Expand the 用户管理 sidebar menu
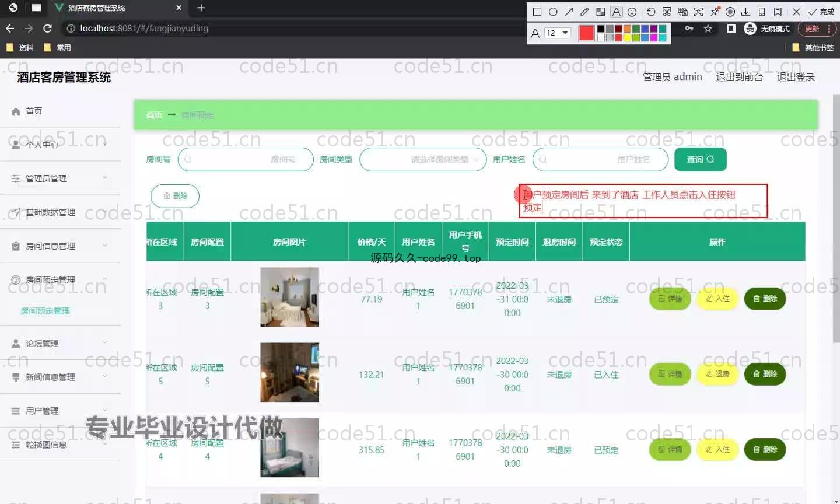The height and width of the screenshot is (504, 840). point(60,411)
